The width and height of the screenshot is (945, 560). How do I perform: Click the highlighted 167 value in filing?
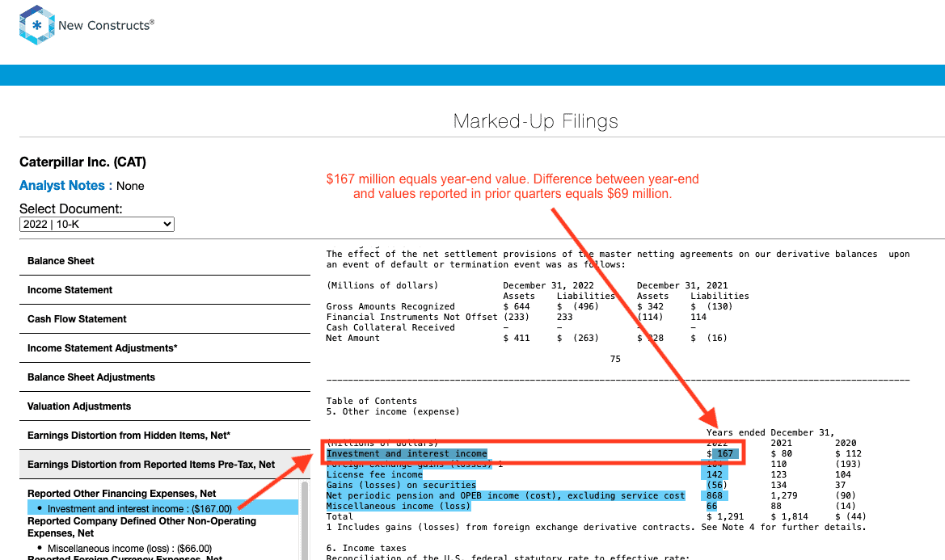[x=725, y=454]
